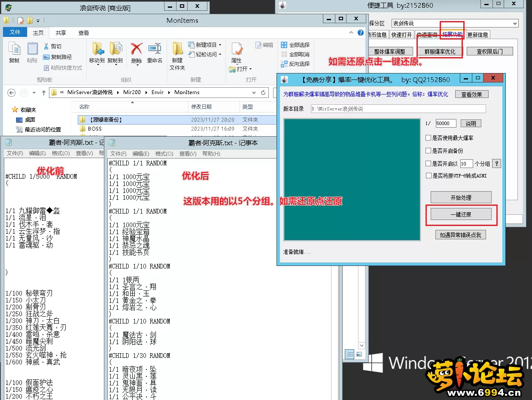Click the red Delete X icon
Image resolution: width=532 pixels, height=400 pixels.
tap(137, 49)
